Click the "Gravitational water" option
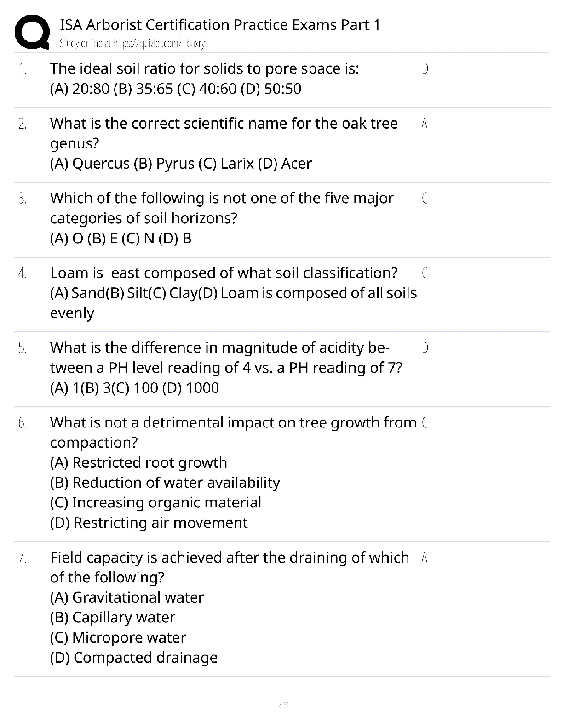 coord(126,597)
